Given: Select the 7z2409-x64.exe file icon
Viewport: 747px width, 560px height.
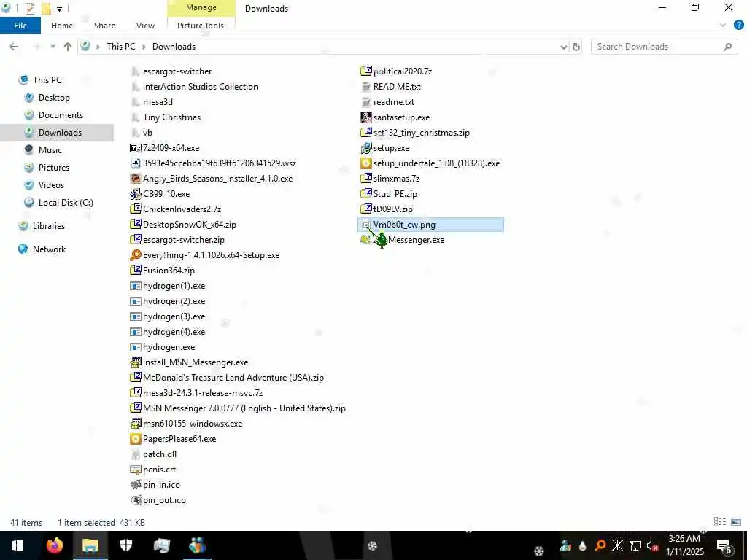Looking at the screenshot, I should (x=135, y=148).
